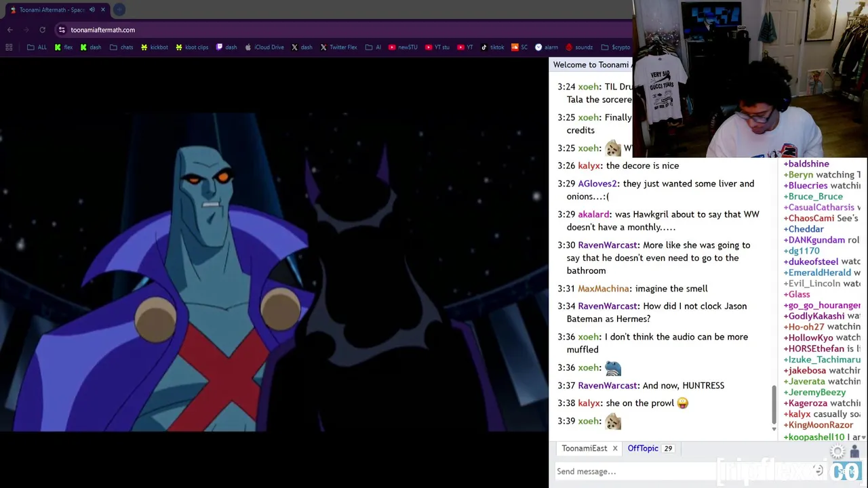Expand the $crypto bookmark folder
The width and height of the screenshot is (868, 488).
click(x=616, y=47)
